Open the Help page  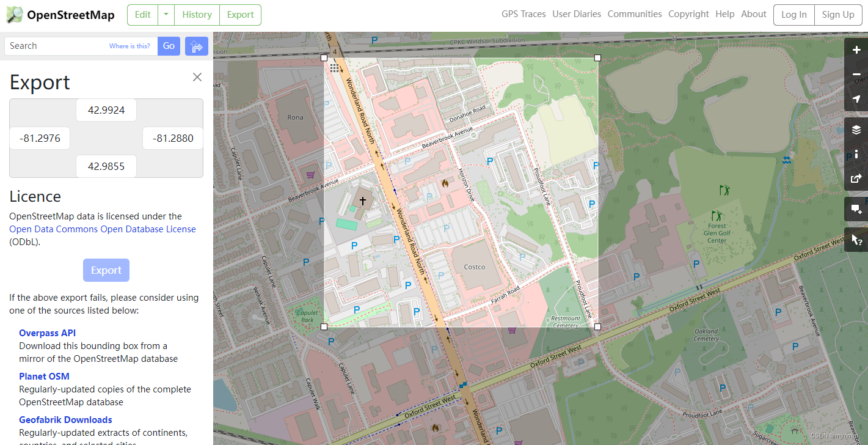coord(725,14)
